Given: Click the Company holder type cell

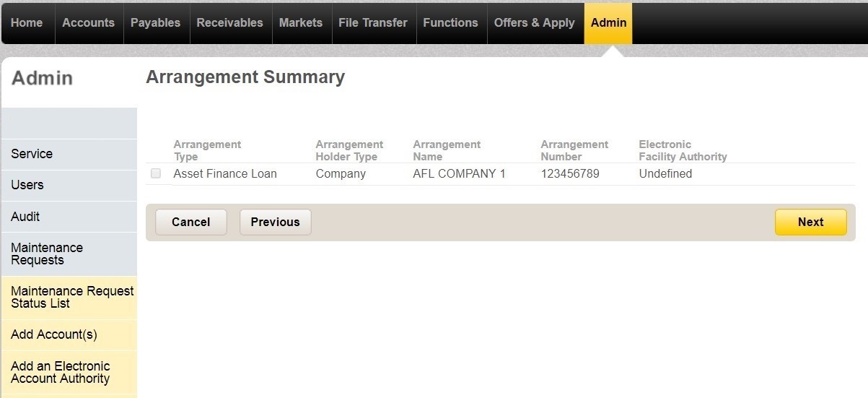Looking at the screenshot, I should tap(341, 174).
